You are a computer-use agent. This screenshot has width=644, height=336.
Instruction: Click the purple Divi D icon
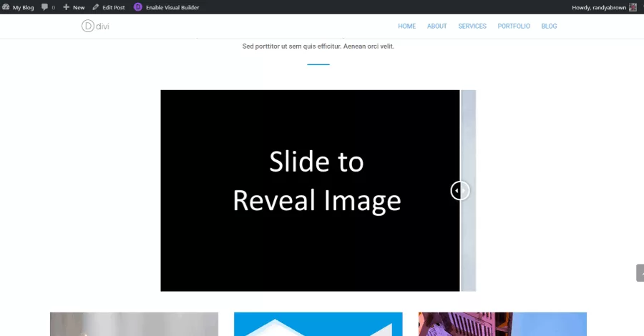tap(138, 7)
